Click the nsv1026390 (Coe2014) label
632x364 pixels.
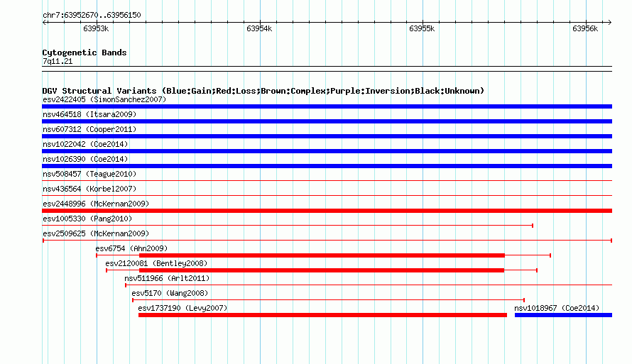point(85,159)
